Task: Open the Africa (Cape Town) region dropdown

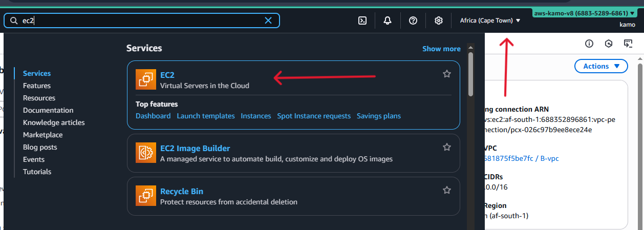Action: pos(490,20)
